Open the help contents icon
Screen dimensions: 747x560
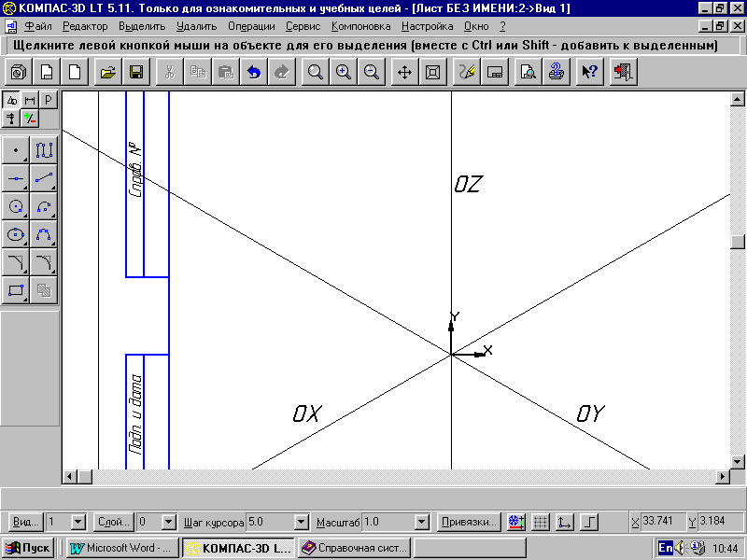[x=556, y=72]
